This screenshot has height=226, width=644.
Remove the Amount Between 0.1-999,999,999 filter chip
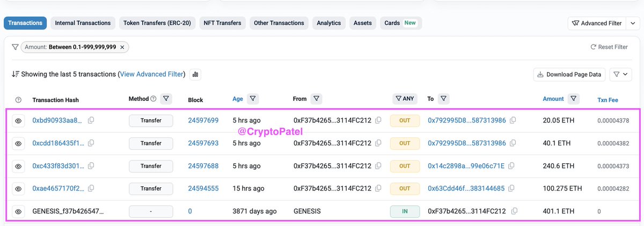tap(122, 47)
